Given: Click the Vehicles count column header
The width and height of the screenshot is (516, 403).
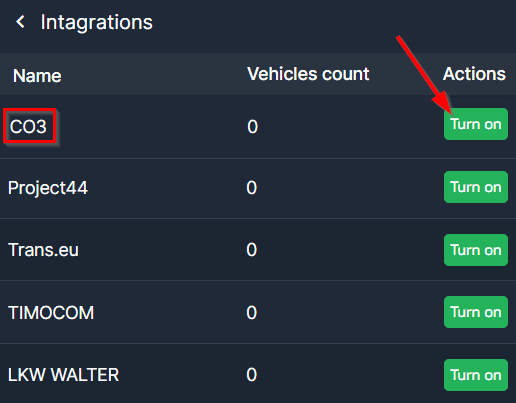Looking at the screenshot, I should click(x=308, y=74).
